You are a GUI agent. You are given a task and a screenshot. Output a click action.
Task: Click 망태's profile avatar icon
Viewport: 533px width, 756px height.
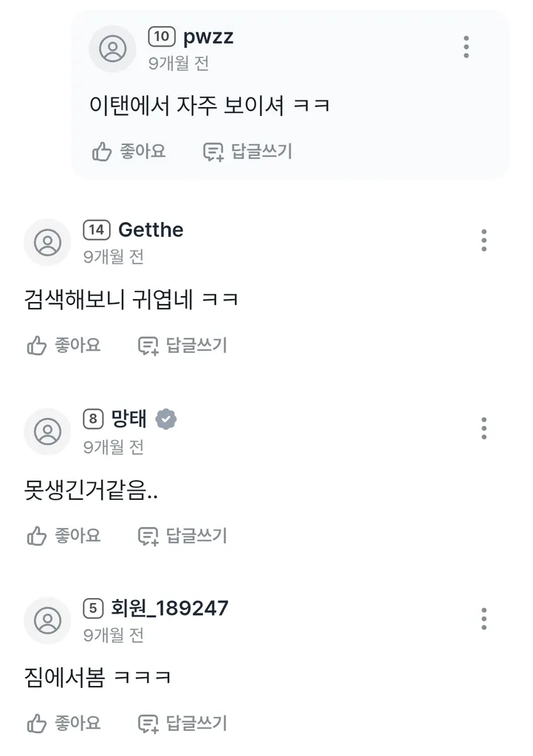(x=48, y=431)
